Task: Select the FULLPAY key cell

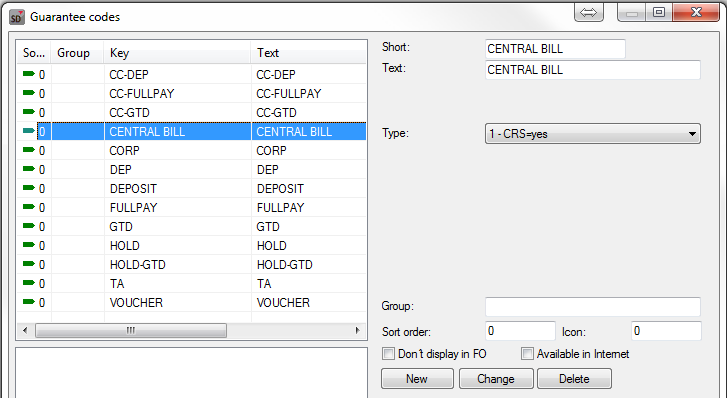Action: [178, 207]
